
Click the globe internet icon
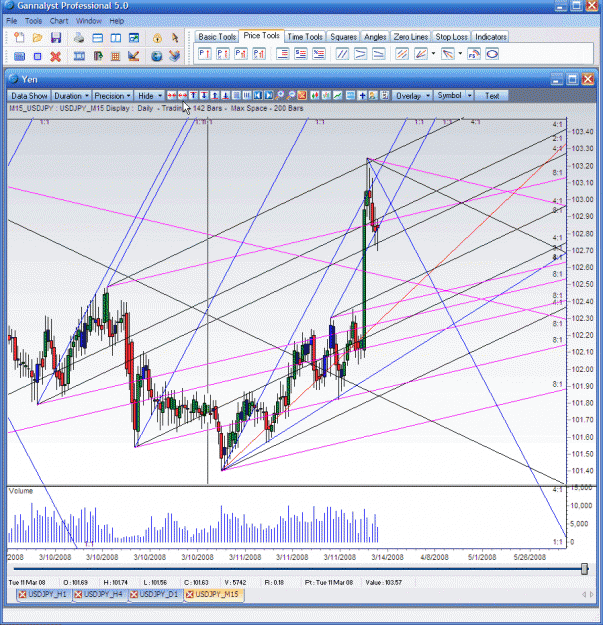click(157, 56)
